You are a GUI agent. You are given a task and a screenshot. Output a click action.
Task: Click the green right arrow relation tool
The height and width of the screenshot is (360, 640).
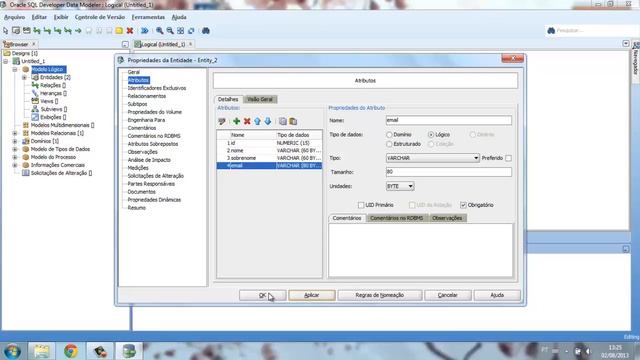coord(78,31)
